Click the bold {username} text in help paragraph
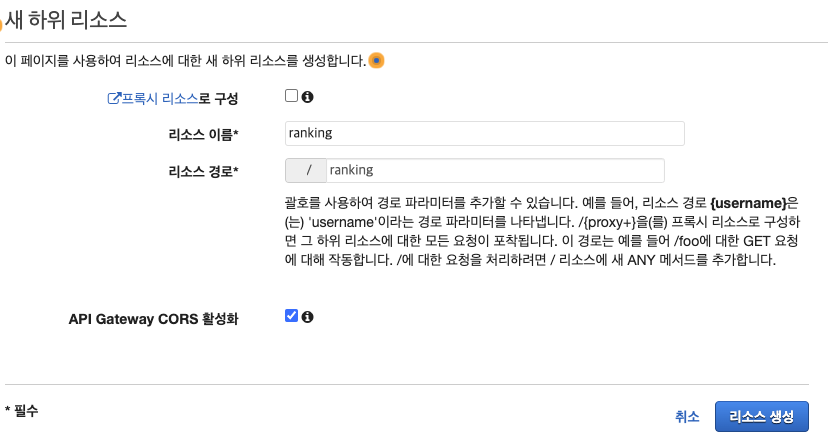Viewport: 828px width, 441px height. pyautogui.click(x=748, y=203)
